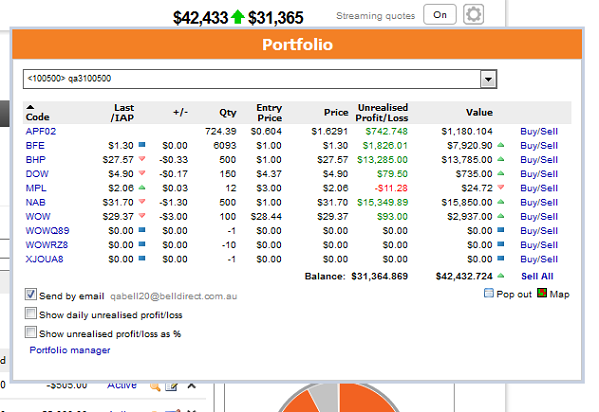
Task: Click Buy/Sell for WOWRZ8
Action: (x=539, y=245)
